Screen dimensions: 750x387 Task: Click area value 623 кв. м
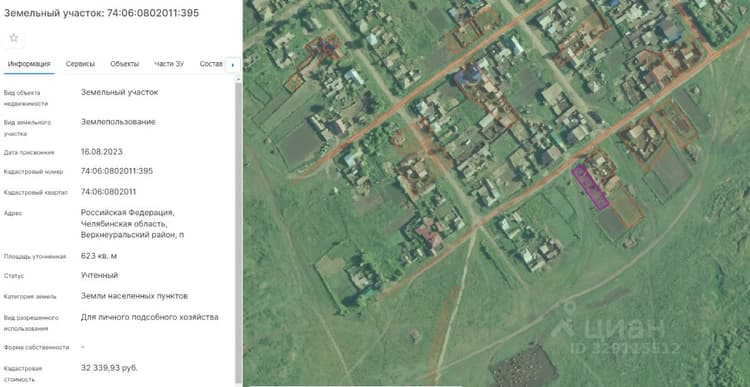99,256
